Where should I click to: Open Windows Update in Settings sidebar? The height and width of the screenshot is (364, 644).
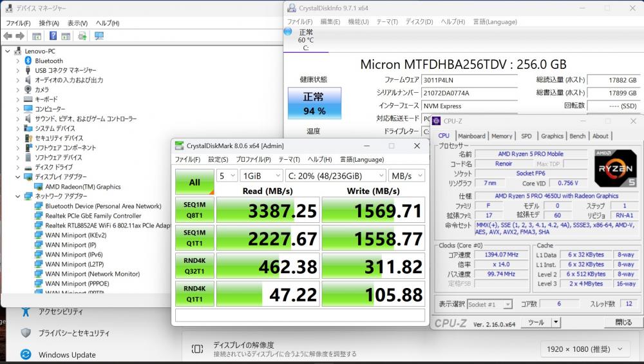point(66,354)
